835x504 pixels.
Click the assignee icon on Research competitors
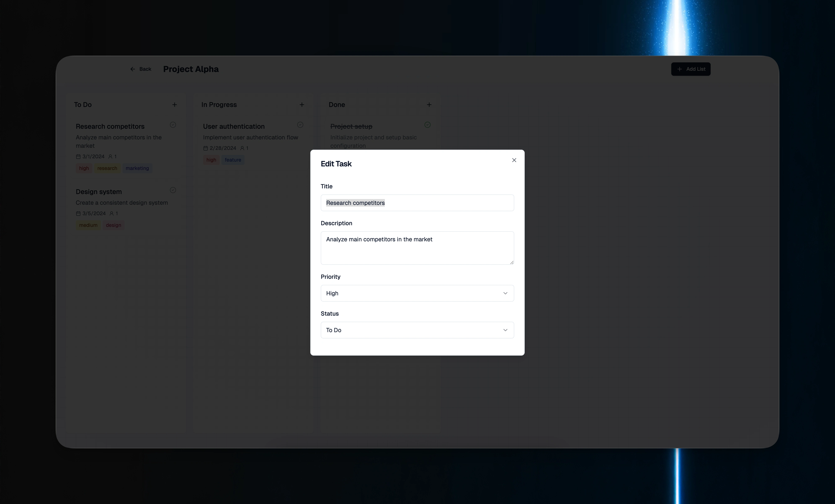110,157
